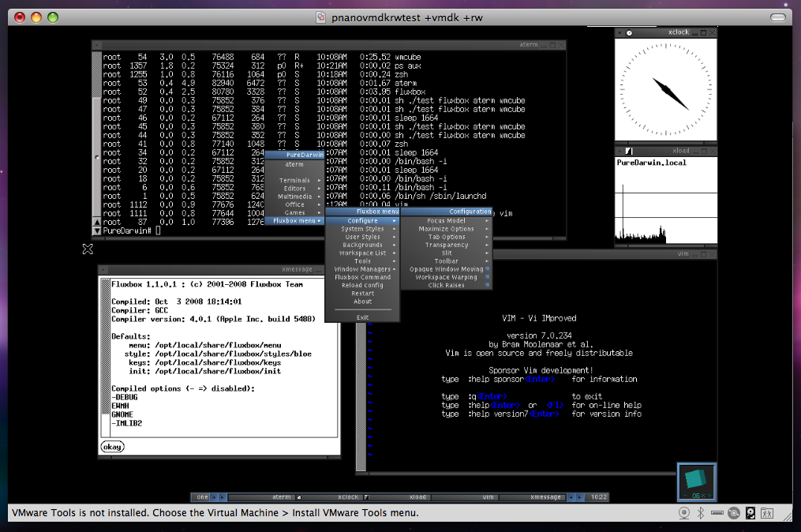Image resolution: width=801 pixels, height=532 pixels.
Task: Click the VMware window toolbar pill button
Action: click(x=778, y=17)
